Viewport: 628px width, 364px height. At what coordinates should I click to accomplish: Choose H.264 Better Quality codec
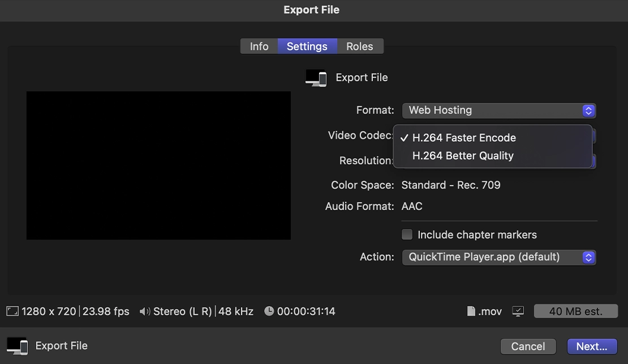coord(463,156)
